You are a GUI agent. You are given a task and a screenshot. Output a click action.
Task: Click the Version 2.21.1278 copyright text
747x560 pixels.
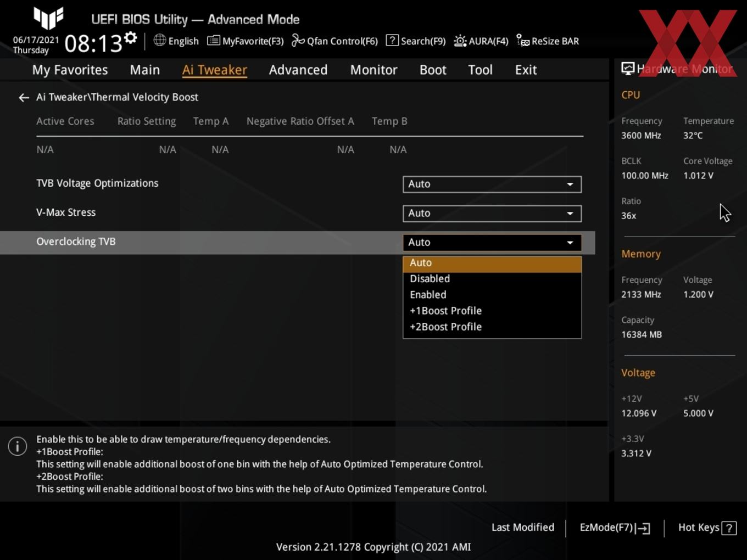[374, 547]
